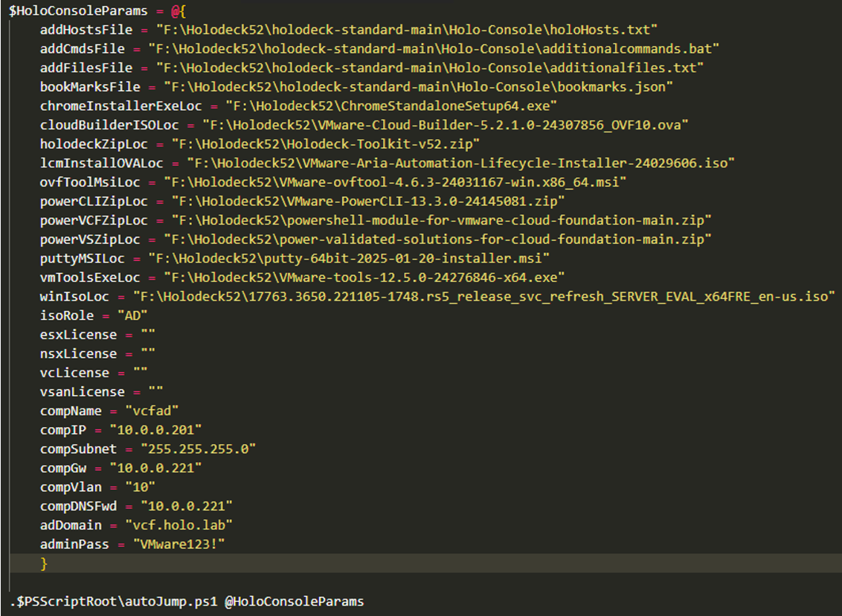842x616 pixels.
Task: Place cursor in empty vsanLicense quotes
Action: pyautogui.click(x=155, y=392)
